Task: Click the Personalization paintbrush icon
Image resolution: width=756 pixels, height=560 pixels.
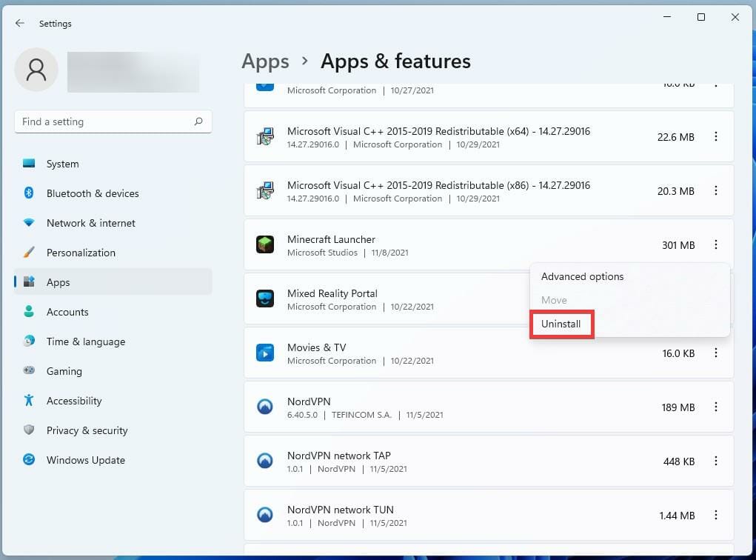Action: click(x=29, y=253)
